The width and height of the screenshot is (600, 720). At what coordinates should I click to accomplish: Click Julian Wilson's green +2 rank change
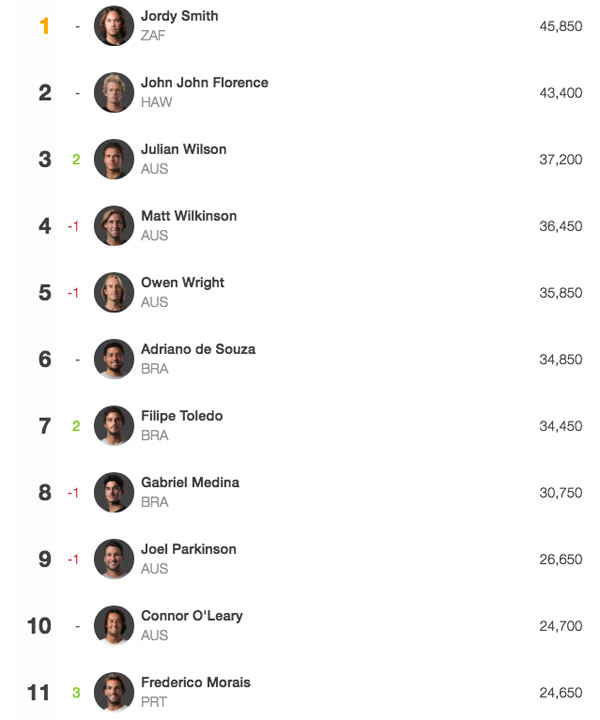coord(76,159)
